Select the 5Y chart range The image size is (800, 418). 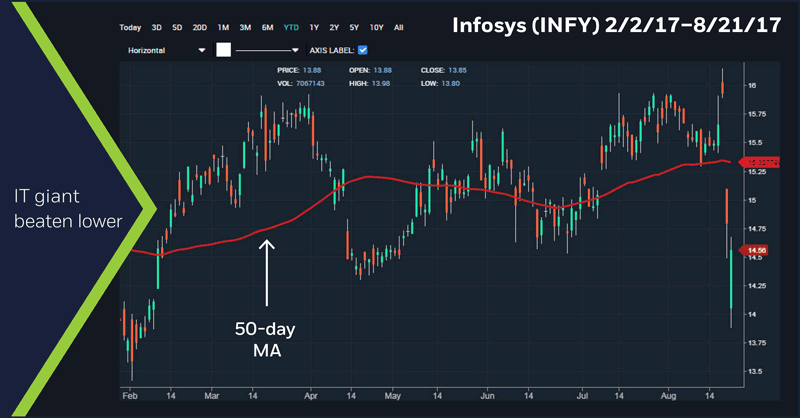(x=354, y=28)
